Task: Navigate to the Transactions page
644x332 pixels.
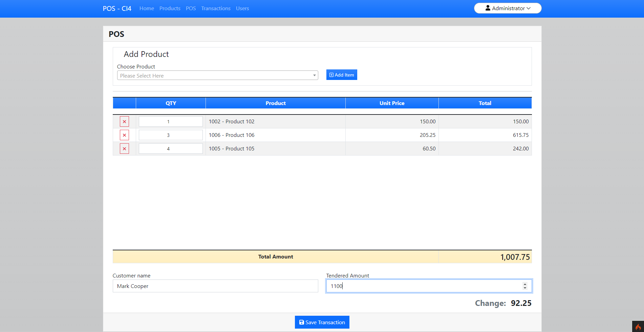Action: tap(216, 8)
